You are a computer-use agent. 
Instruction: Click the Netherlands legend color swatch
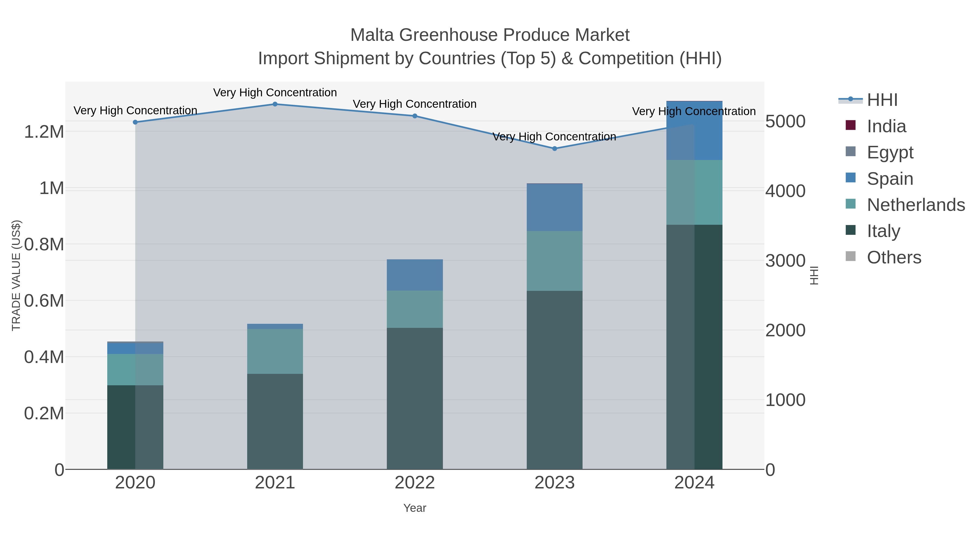[850, 204]
